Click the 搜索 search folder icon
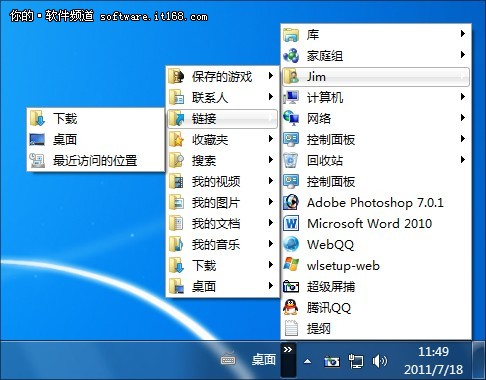This screenshot has height=380, width=486. pos(176,161)
